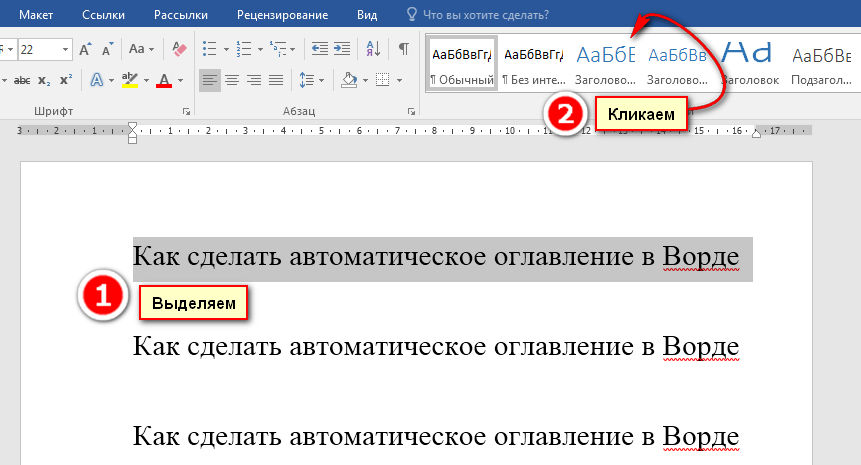Switch to the Рецензирование tab

[282, 15]
